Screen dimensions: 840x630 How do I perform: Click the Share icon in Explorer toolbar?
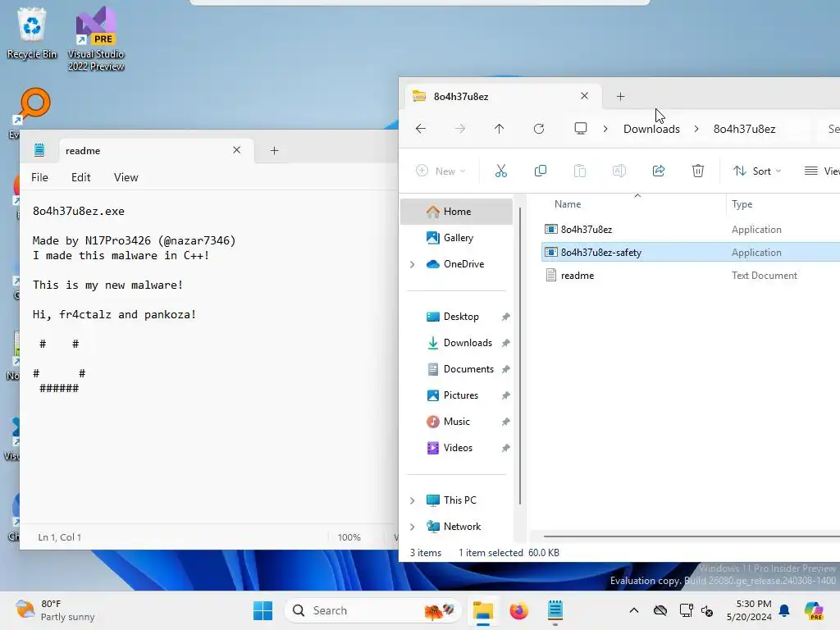(659, 171)
